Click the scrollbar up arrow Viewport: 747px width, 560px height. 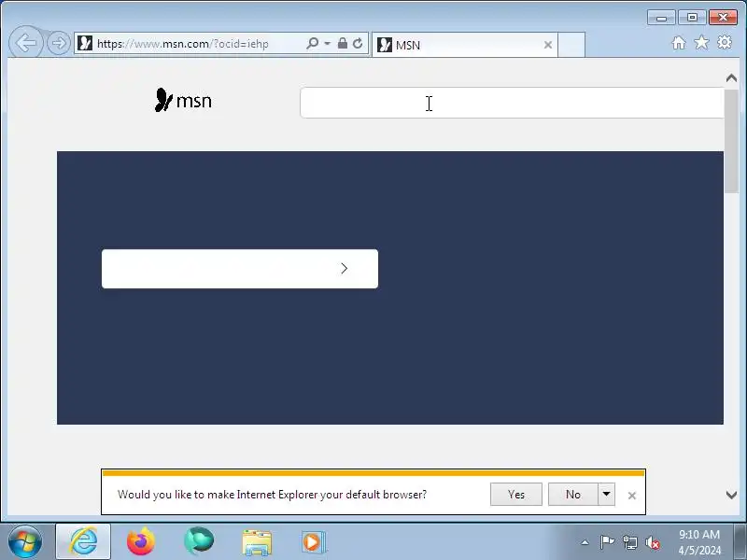731,78
